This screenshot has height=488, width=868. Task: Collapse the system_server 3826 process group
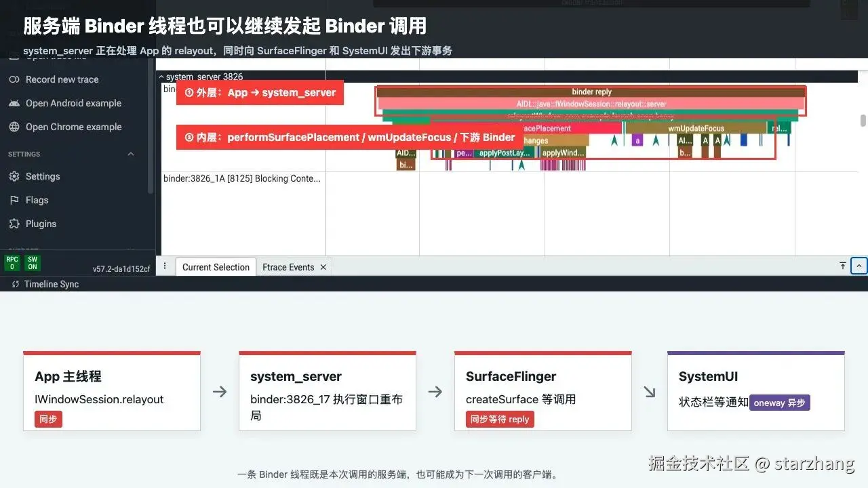click(x=161, y=77)
